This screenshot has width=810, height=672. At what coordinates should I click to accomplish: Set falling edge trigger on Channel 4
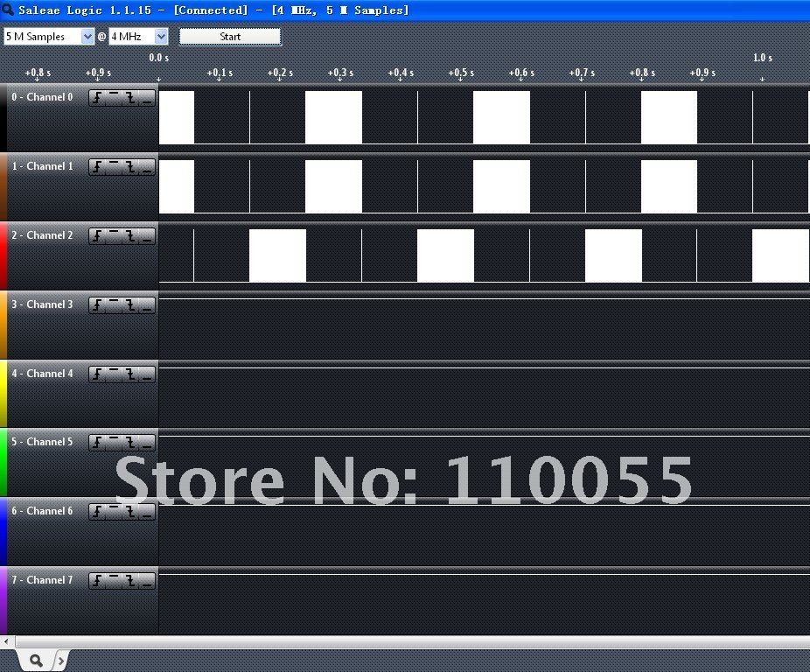(x=130, y=374)
